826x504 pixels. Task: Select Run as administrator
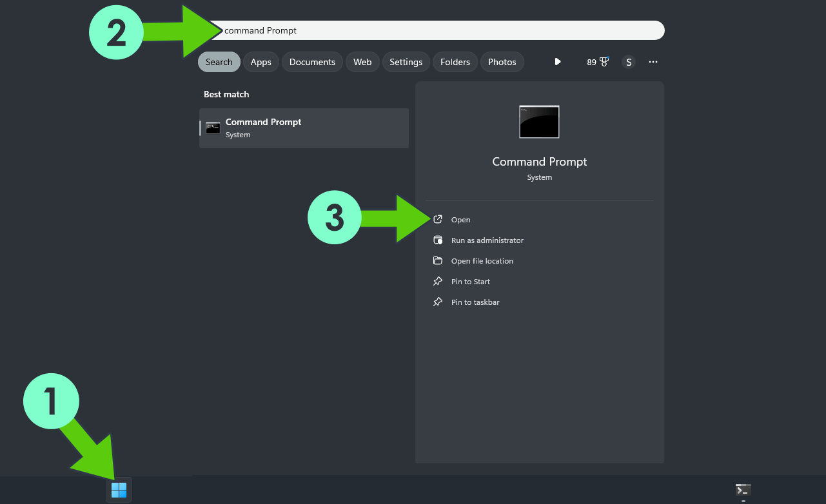pos(487,240)
